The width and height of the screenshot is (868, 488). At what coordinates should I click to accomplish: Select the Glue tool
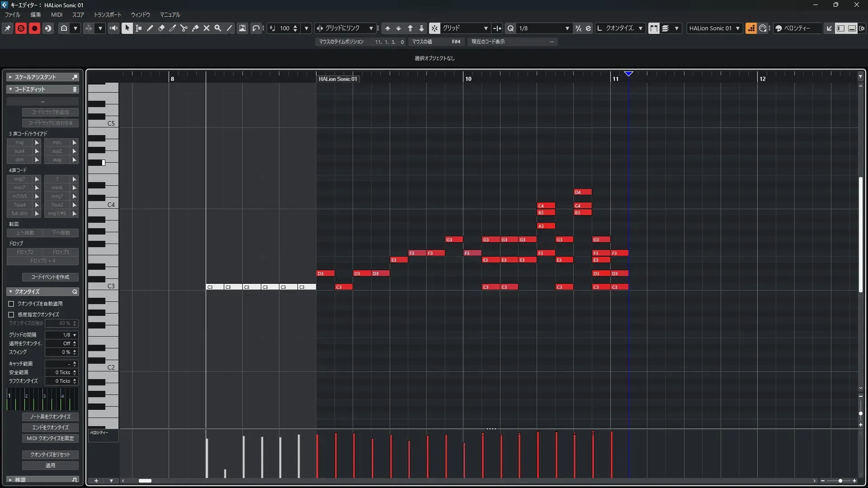[x=195, y=28]
